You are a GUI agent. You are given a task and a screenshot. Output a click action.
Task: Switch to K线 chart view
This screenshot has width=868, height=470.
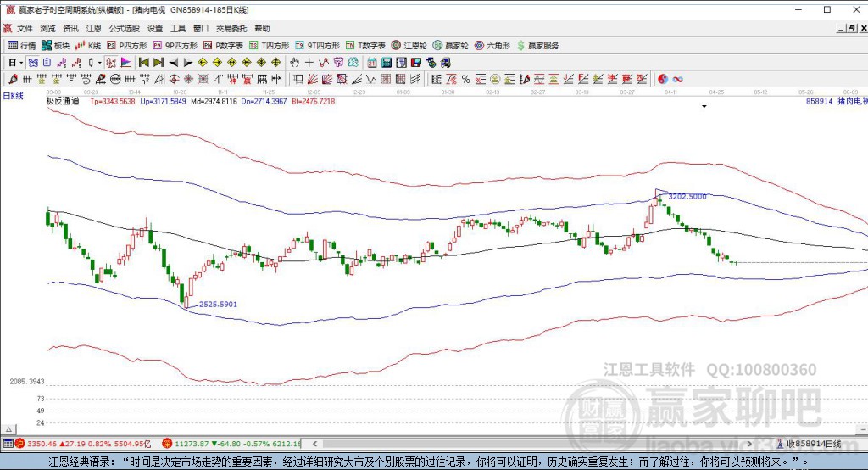coord(88,46)
